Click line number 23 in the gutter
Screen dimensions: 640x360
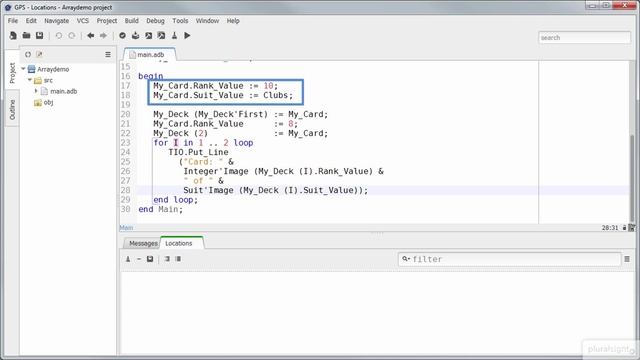(125, 142)
